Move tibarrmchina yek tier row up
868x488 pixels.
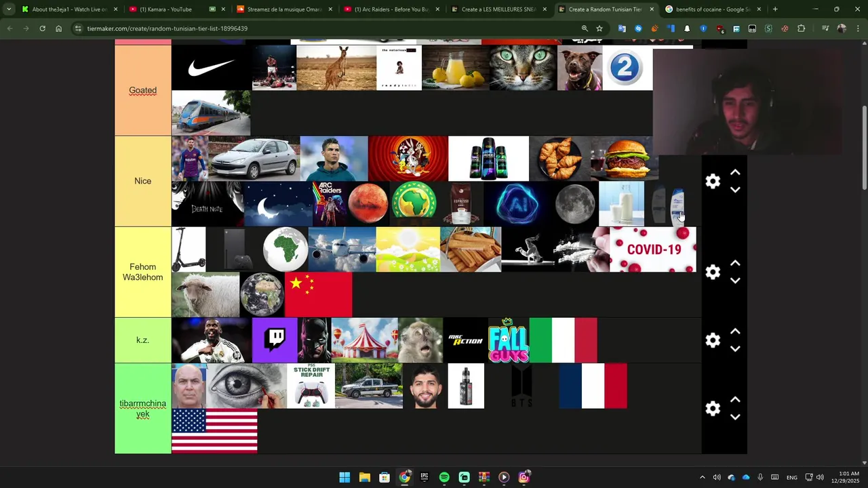click(735, 400)
